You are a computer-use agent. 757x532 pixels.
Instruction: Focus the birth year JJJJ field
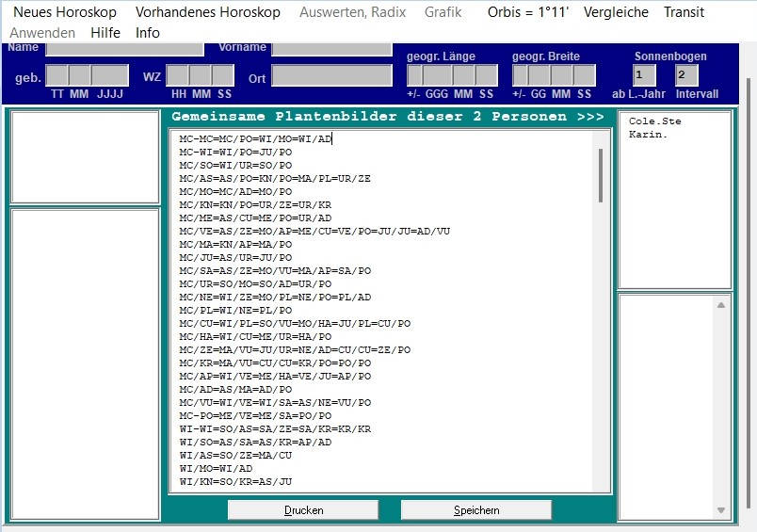[110, 75]
